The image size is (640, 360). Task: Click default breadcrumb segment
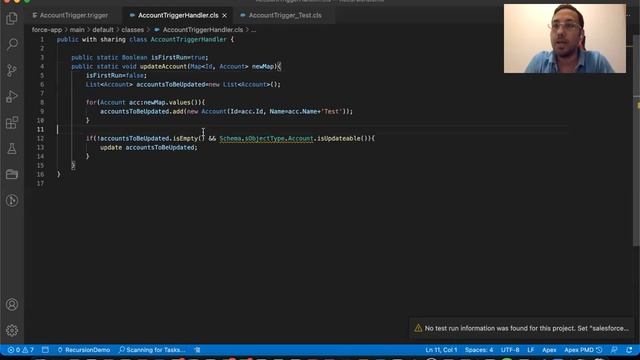(103, 30)
